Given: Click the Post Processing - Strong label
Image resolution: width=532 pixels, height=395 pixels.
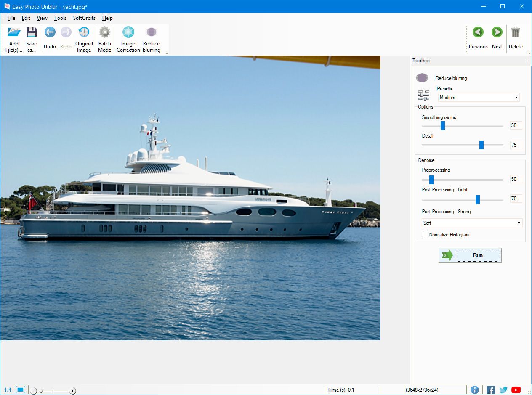Looking at the screenshot, I should pos(446,212).
